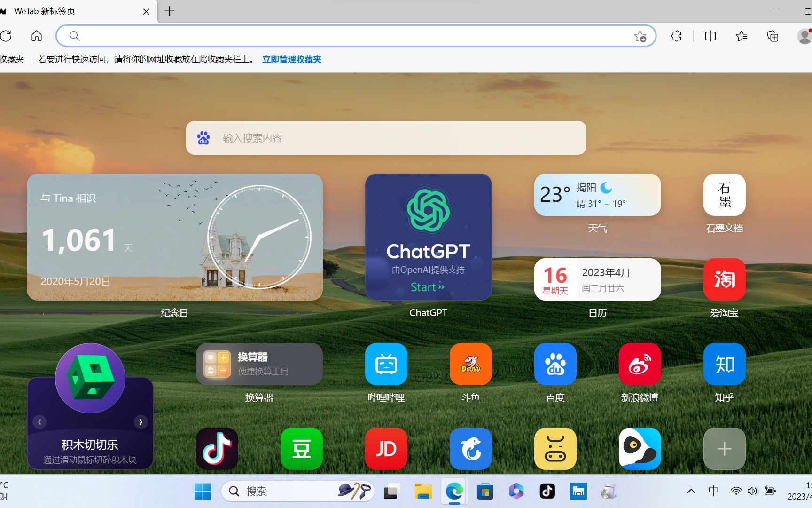The height and width of the screenshot is (508, 812).
Task: Launch the 哔哩哔哩 app shortcut
Action: 386,364
